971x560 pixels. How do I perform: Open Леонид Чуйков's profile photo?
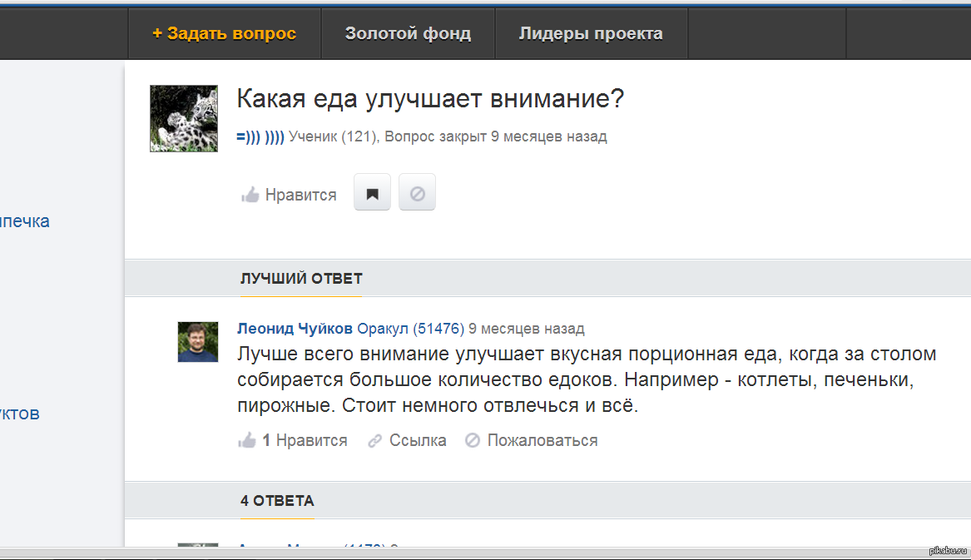(x=198, y=342)
